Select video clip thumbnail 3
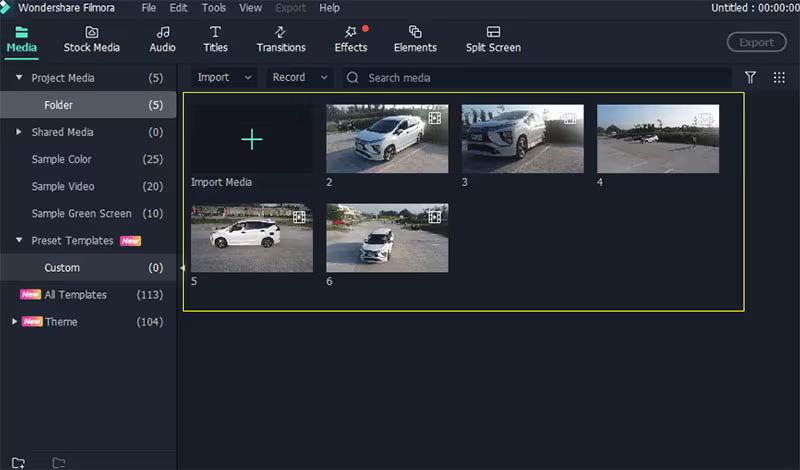 pyautogui.click(x=522, y=139)
